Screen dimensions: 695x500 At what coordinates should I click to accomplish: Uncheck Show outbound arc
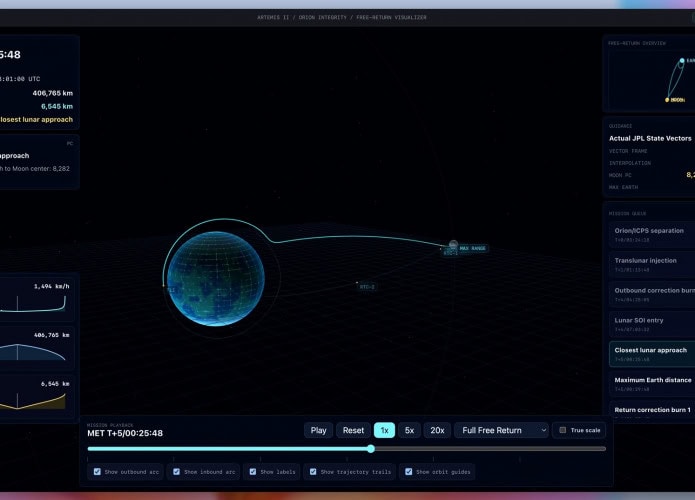(x=97, y=471)
